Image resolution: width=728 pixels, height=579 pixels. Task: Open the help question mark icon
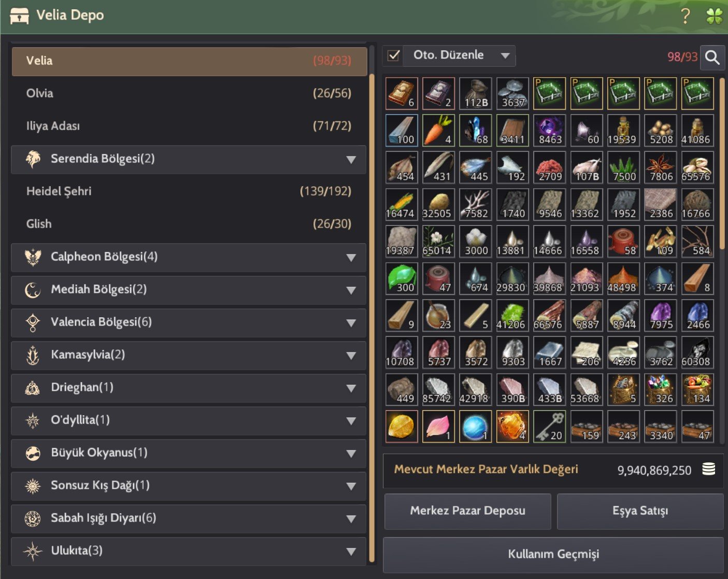coord(686,16)
